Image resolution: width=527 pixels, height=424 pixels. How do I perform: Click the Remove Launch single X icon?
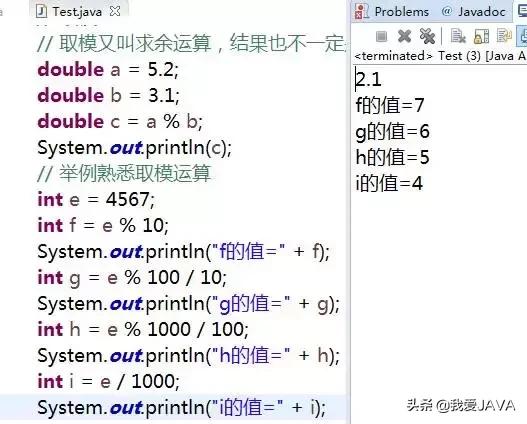[404, 36]
